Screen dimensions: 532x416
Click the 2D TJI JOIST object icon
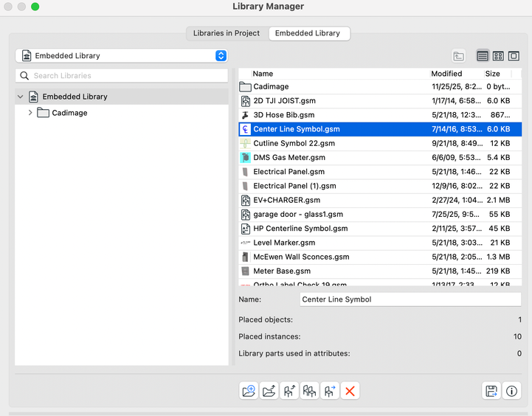pyautogui.click(x=245, y=101)
